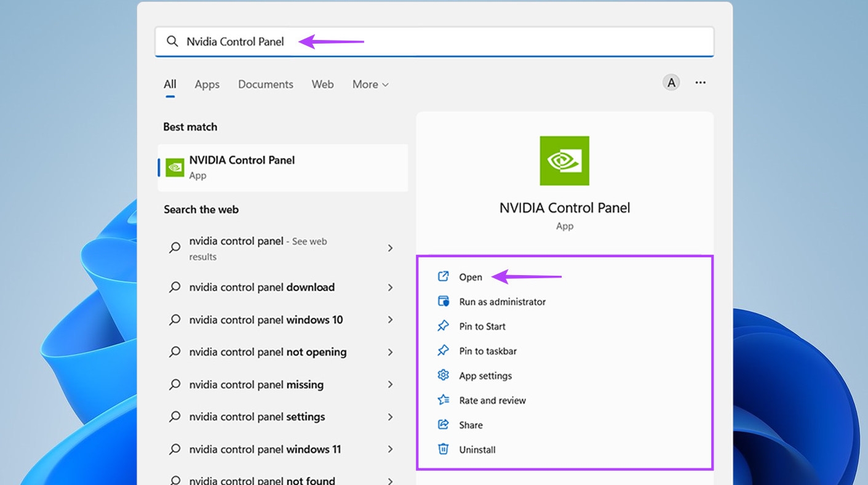
Task: Open the three-dot options menu
Action: tap(700, 82)
